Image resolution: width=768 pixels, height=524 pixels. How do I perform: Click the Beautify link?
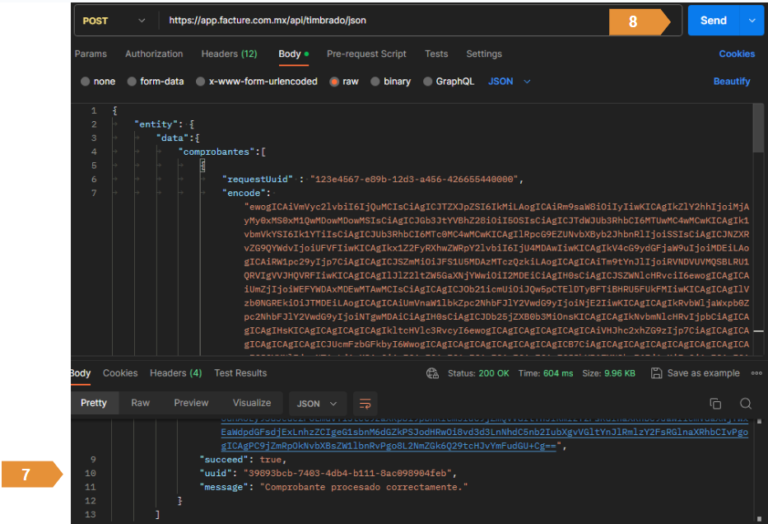[731, 81]
